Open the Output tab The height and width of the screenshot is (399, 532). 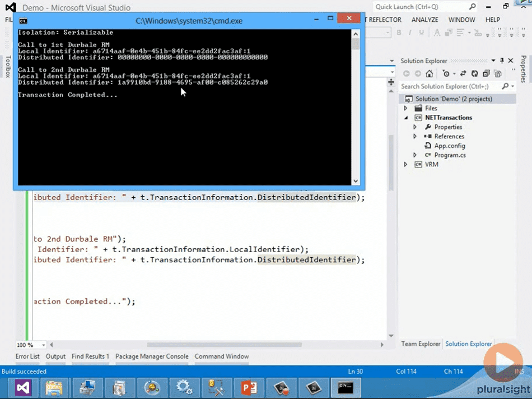click(x=55, y=356)
